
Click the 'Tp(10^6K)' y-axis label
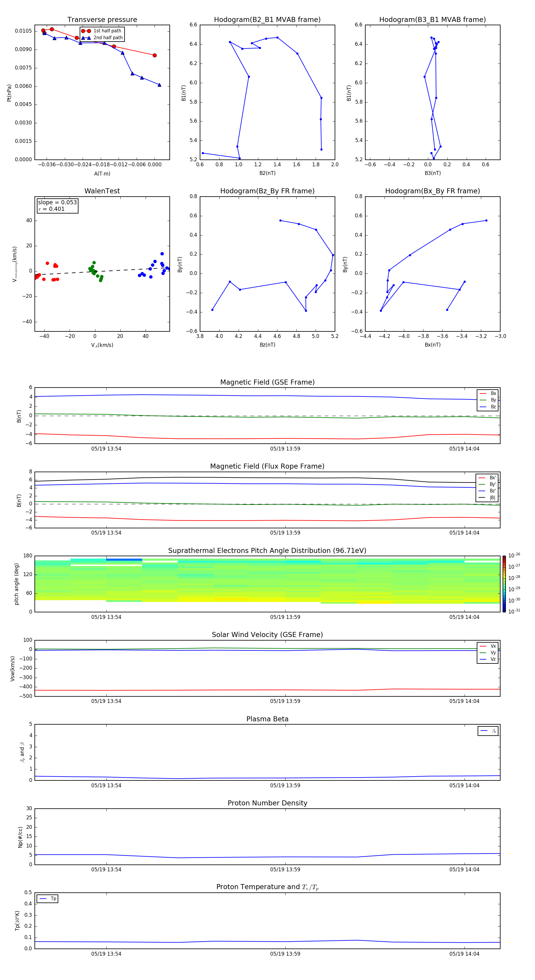click(x=18, y=921)
